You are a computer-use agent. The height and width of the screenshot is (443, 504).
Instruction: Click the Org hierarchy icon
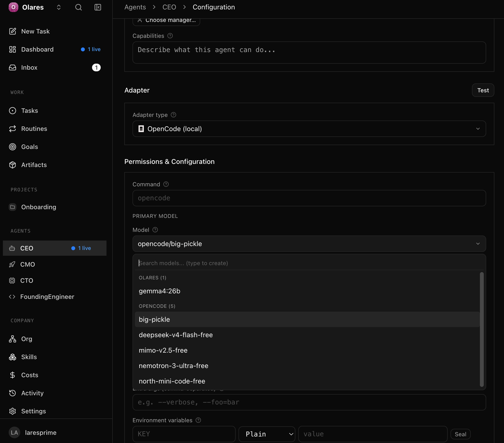click(x=13, y=339)
